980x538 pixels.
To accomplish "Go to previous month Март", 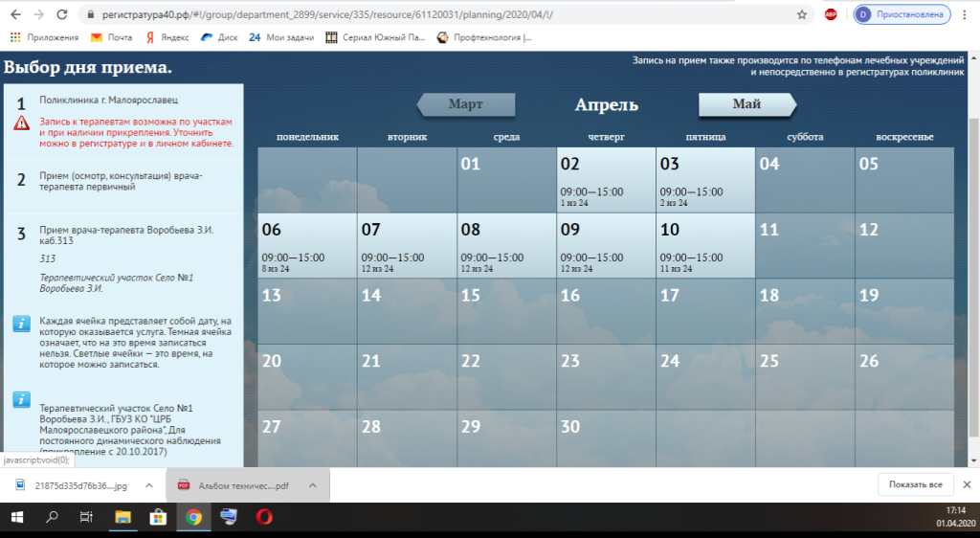I will (466, 104).
